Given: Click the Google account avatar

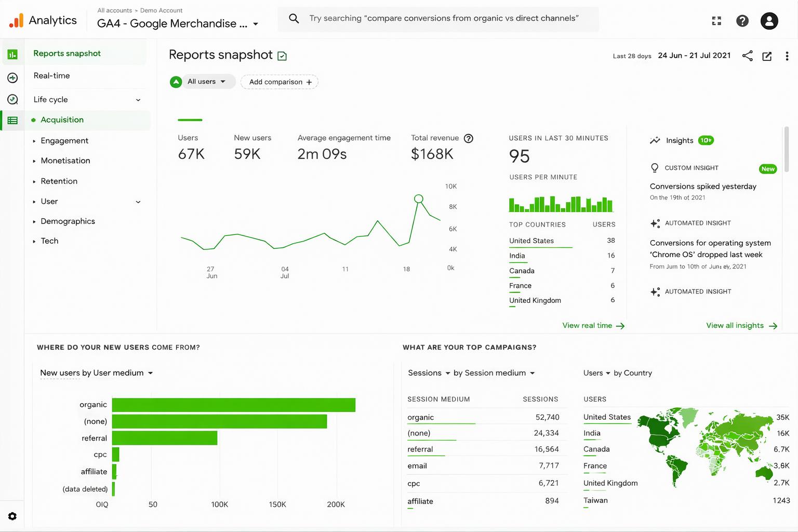Looking at the screenshot, I should 769,21.
